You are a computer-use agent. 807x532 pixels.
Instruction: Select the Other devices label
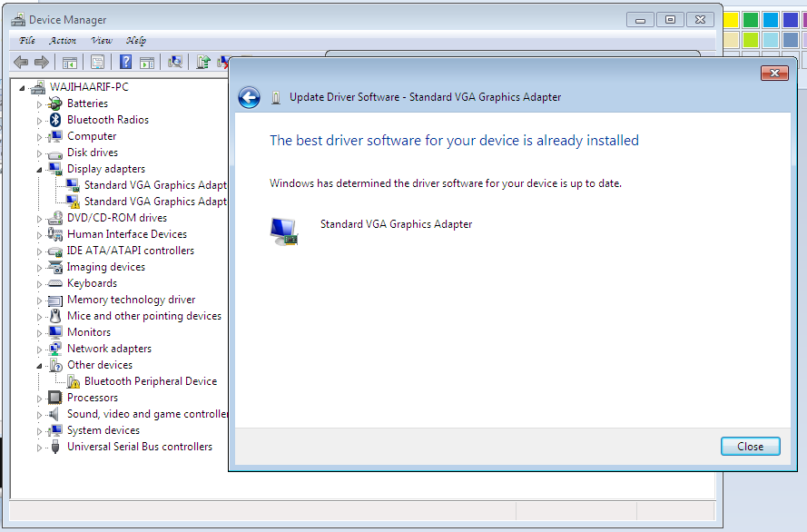point(100,365)
